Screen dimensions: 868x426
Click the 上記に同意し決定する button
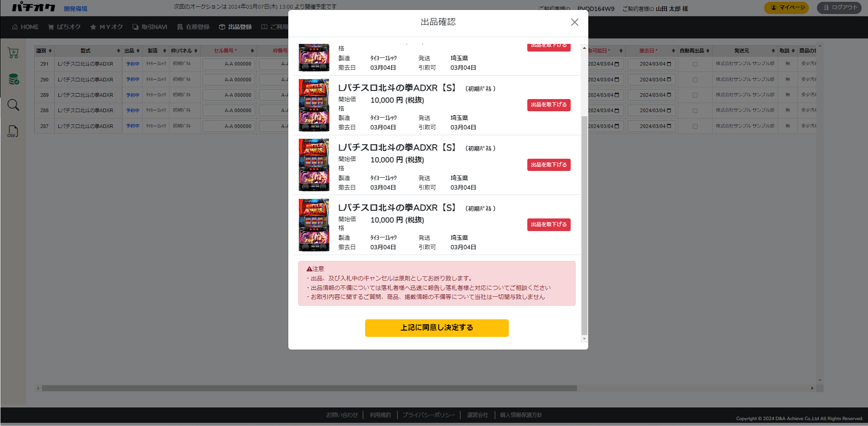(436, 328)
